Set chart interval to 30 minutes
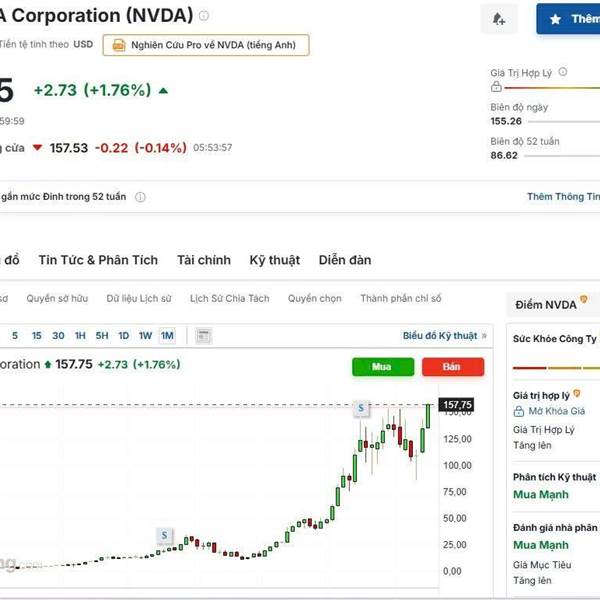The image size is (600, 600). click(58, 336)
